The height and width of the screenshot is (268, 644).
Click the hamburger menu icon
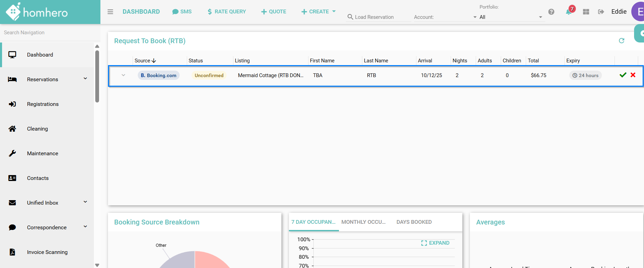tap(110, 12)
